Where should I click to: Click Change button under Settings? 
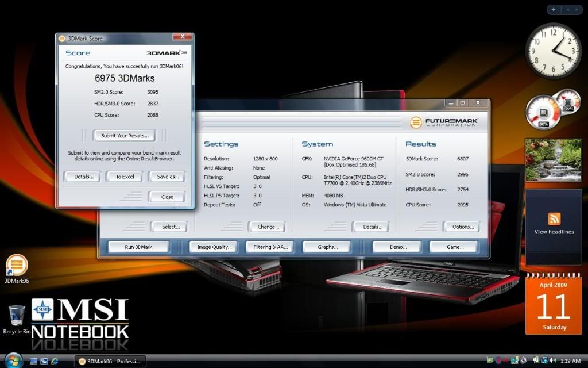pyautogui.click(x=268, y=227)
